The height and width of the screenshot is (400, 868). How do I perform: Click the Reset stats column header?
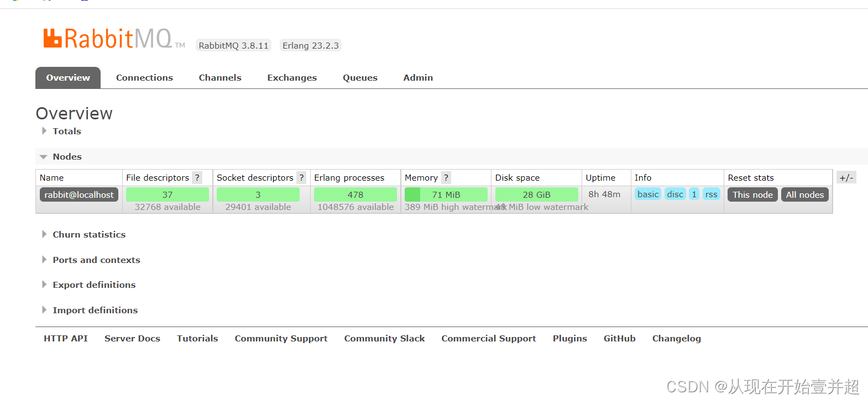[x=751, y=177]
